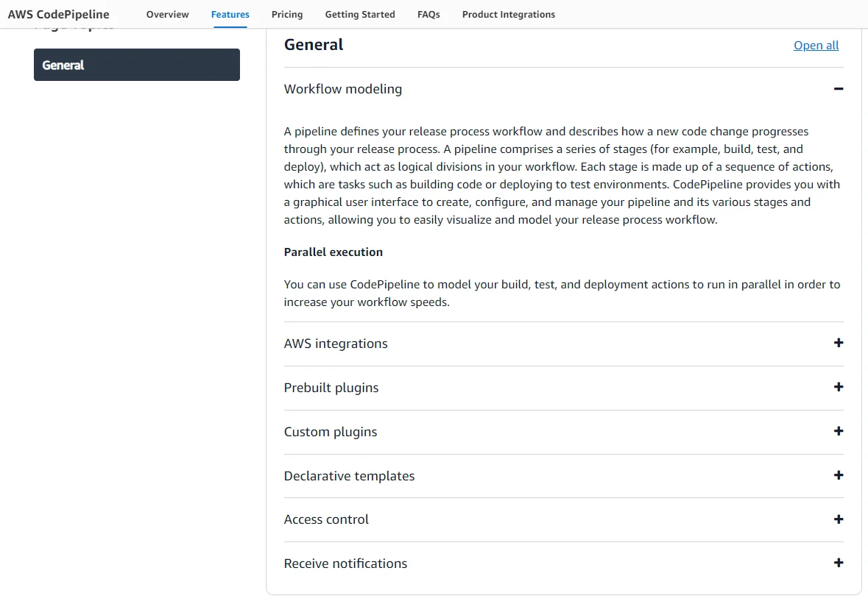This screenshot has height=604, width=868.
Task: Expand the Receive notifications section
Action: (563, 564)
